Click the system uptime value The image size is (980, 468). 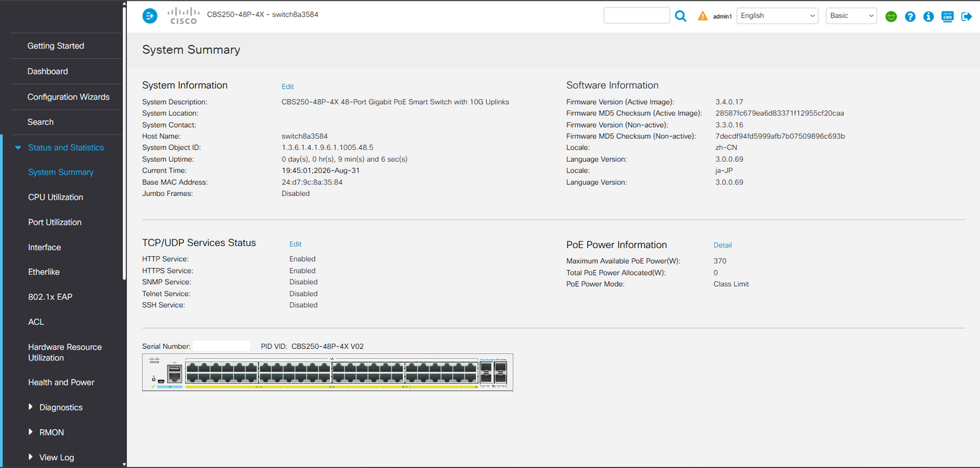click(x=344, y=159)
